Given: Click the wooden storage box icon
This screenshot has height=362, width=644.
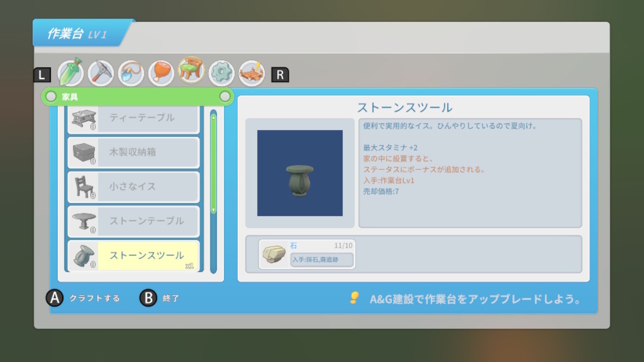Looking at the screenshot, I should [x=83, y=152].
